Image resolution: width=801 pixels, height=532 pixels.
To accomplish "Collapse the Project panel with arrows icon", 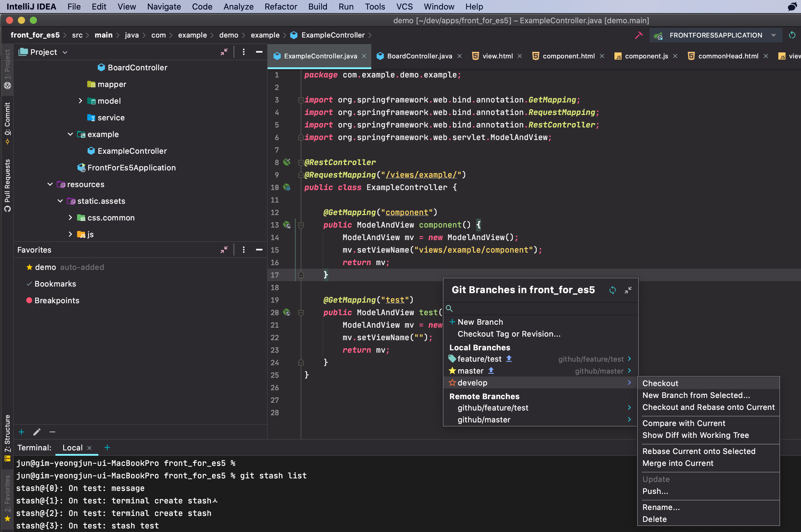I will pyautogui.click(x=224, y=52).
